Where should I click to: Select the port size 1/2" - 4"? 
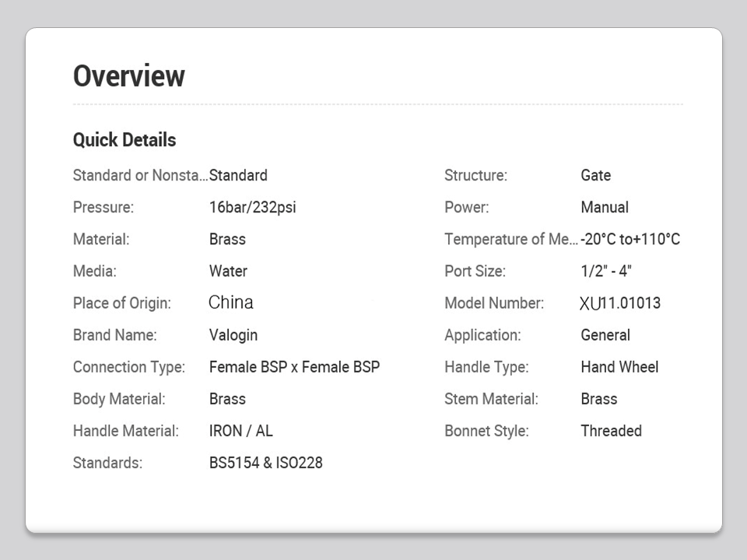click(606, 271)
